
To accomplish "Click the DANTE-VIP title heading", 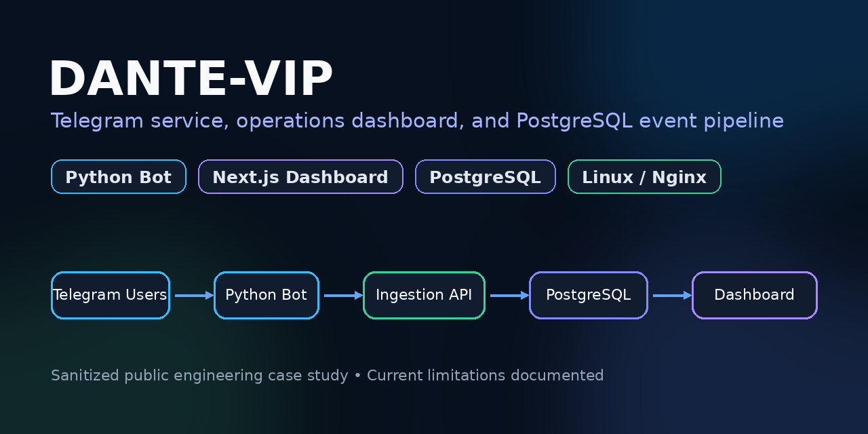I will tap(191, 79).
